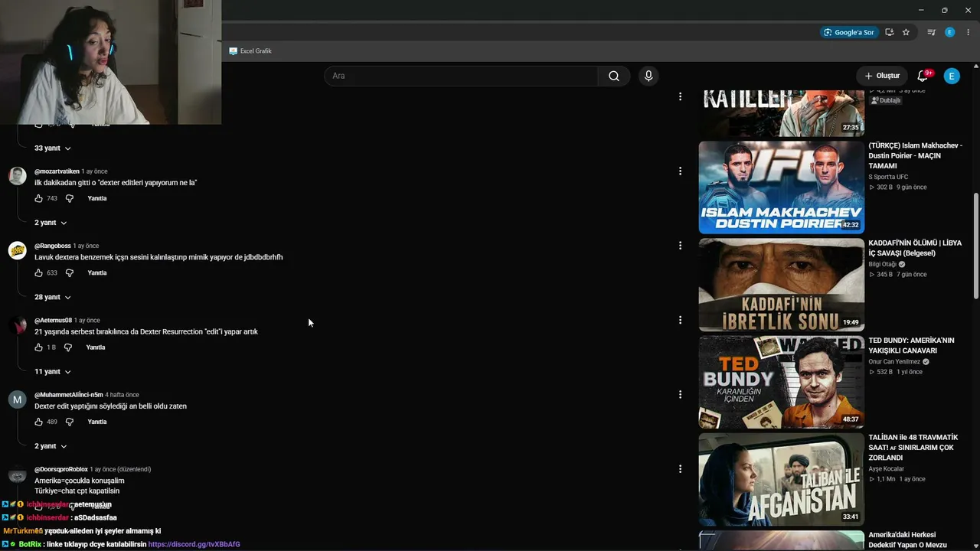
Task: Click @Rangoboss profile avatar
Action: [17, 250]
